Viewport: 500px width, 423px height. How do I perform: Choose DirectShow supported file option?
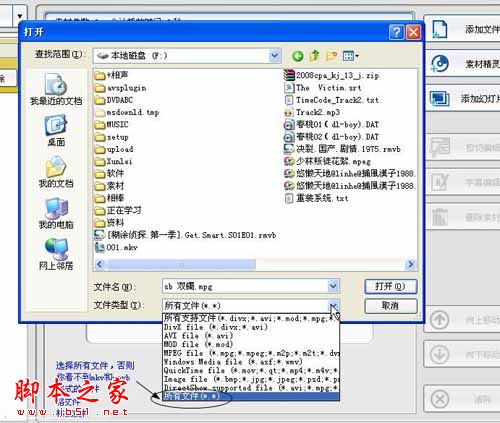pos(251,388)
